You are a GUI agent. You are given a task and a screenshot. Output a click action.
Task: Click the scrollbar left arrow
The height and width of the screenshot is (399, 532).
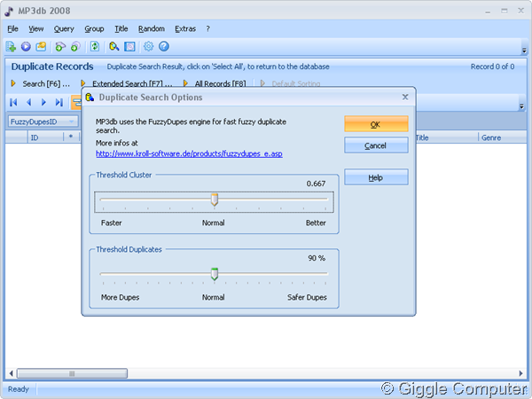click(x=11, y=373)
